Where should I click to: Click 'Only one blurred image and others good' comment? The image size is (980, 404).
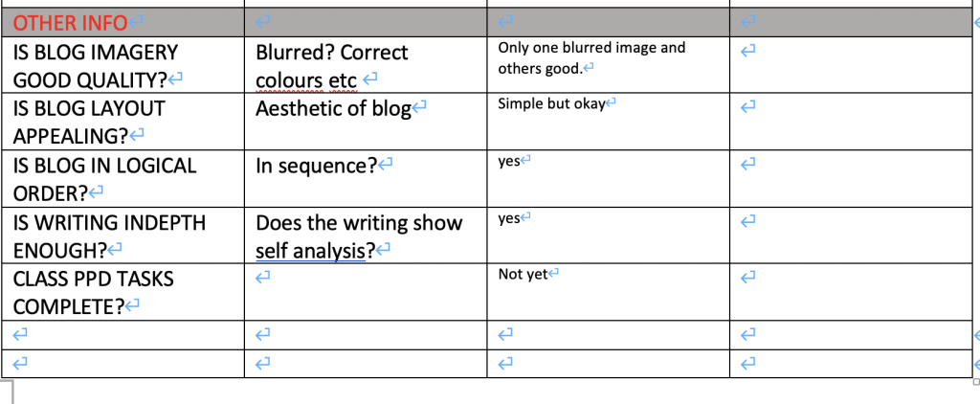591,48
